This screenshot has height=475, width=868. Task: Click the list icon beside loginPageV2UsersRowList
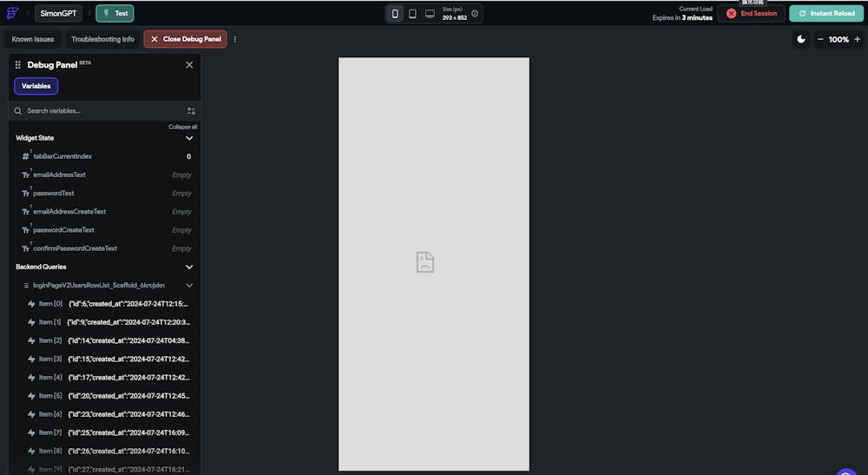click(x=26, y=286)
